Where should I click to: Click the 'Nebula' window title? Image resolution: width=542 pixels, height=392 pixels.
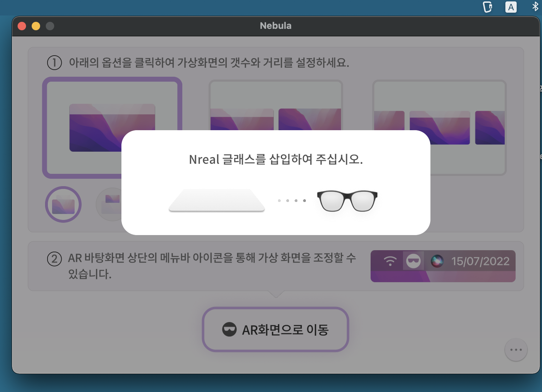[x=276, y=26]
